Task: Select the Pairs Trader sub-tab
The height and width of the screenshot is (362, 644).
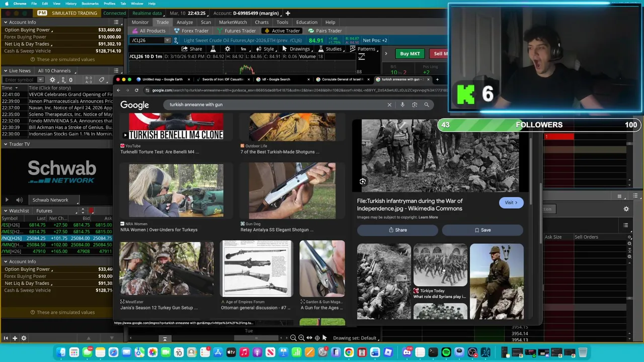Action: (x=325, y=31)
